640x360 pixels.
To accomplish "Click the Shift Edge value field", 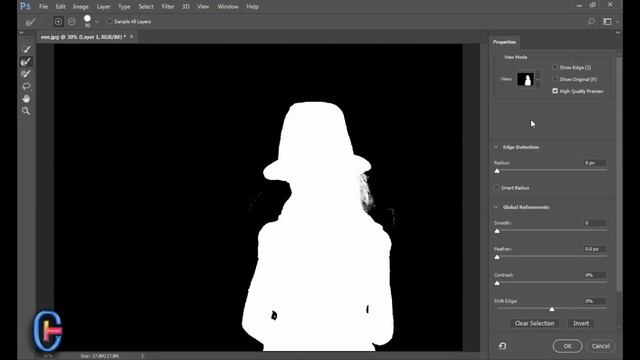I will 595,301.
